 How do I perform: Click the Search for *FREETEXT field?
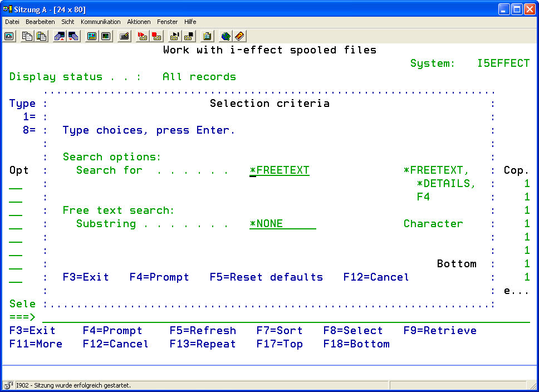(280, 170)
